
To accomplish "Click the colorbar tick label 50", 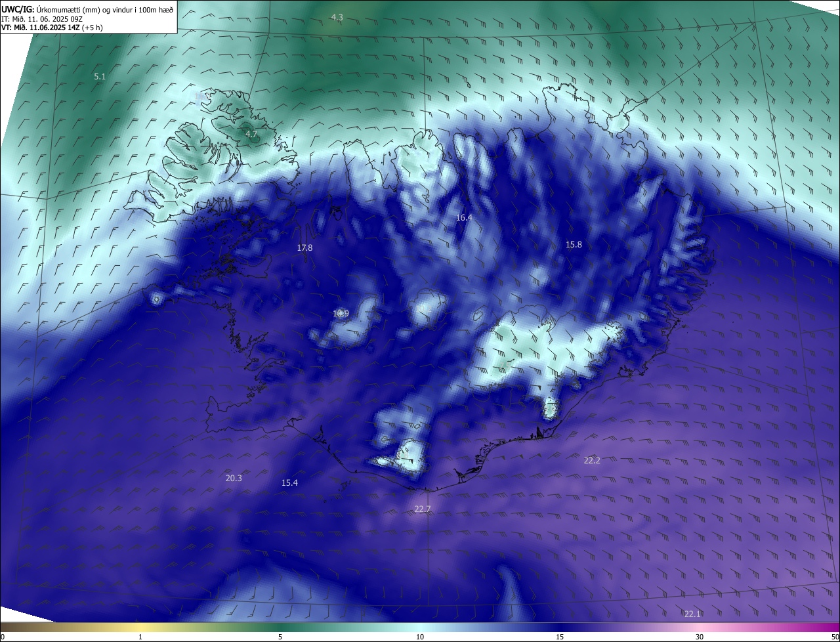I will point(835,637).
